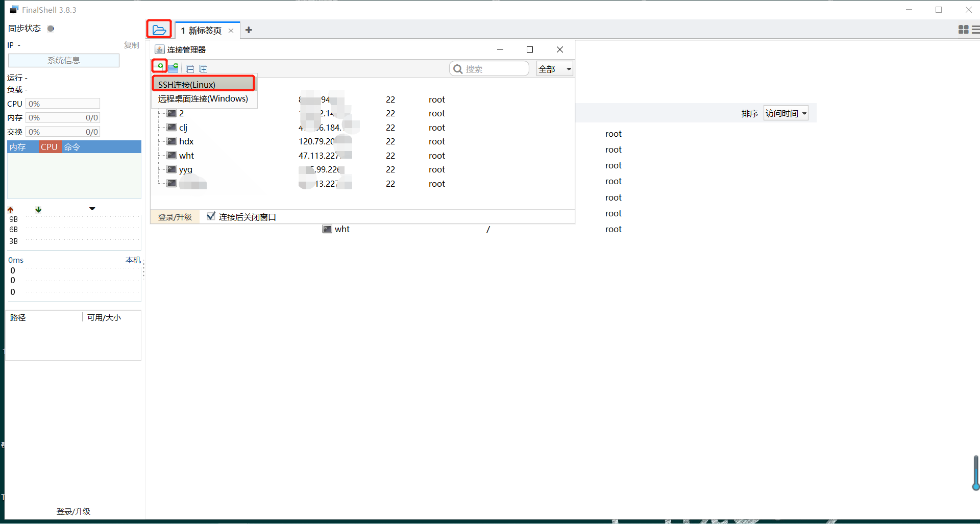
Task: Click the 系统信息 button
Action: [64, 60]
